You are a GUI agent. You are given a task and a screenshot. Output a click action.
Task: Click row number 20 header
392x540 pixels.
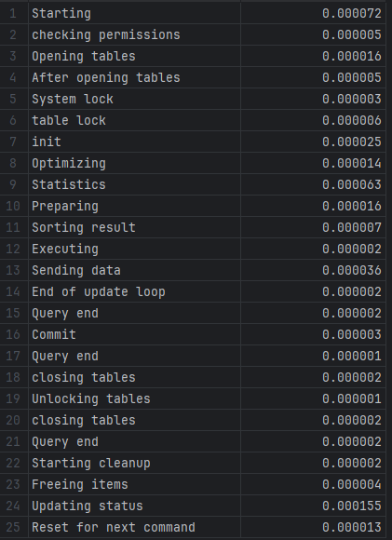coord(13,420)
